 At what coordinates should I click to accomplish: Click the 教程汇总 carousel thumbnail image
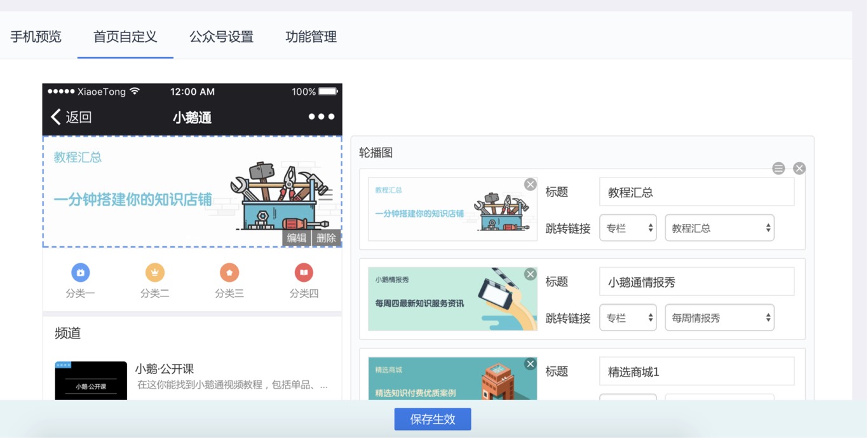click(452, 209)
